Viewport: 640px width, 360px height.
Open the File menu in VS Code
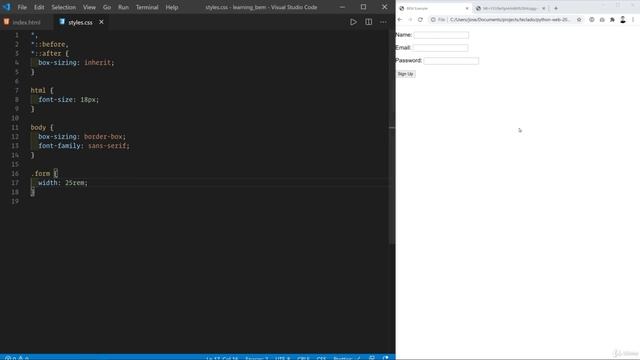click(x=22, y=7)
